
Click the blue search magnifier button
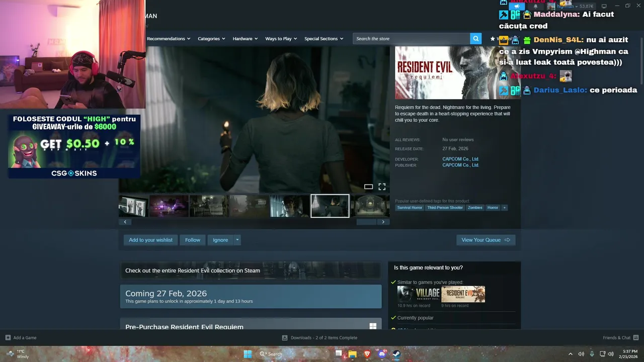coord(475,39)
